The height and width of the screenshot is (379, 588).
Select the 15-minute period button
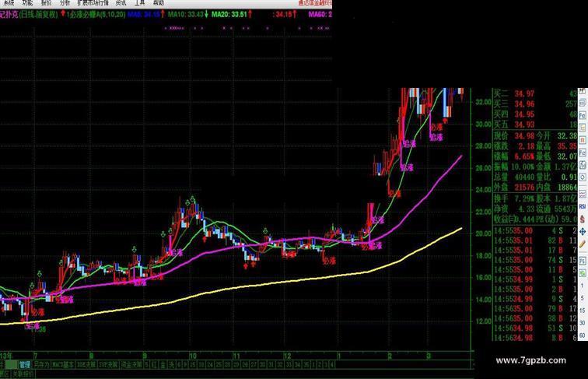(583, 311)
